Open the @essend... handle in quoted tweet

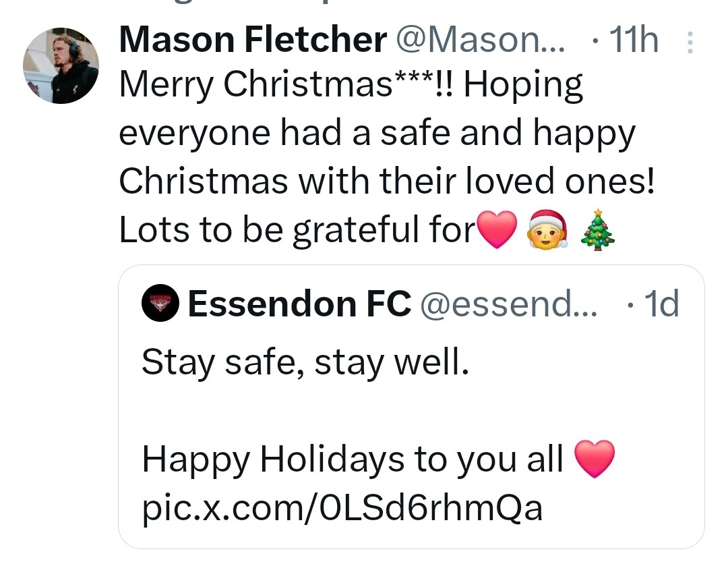coord(509,304)
